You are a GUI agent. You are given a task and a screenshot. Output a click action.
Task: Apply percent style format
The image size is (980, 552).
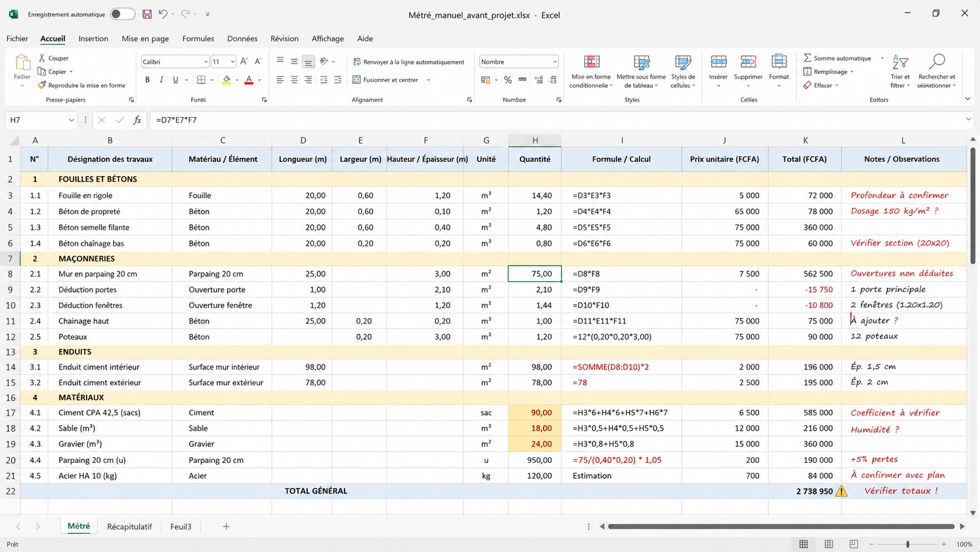[508, 80]
